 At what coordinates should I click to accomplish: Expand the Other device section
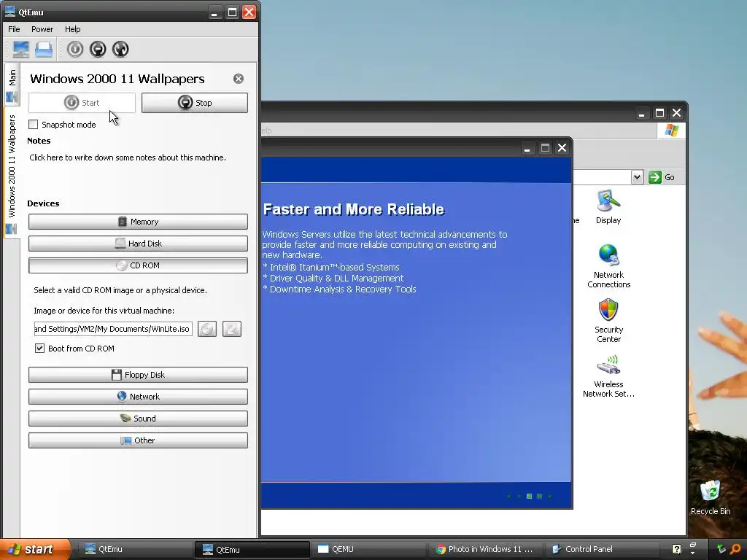pos(138,440)
